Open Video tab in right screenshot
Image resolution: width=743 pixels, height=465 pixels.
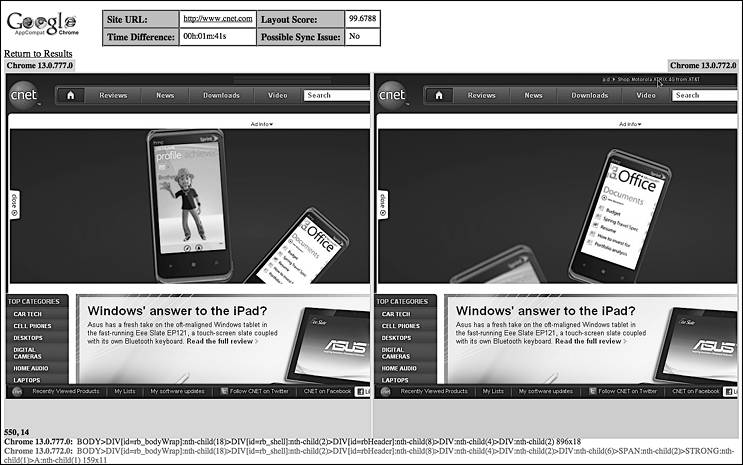click(x=645, y=95)
